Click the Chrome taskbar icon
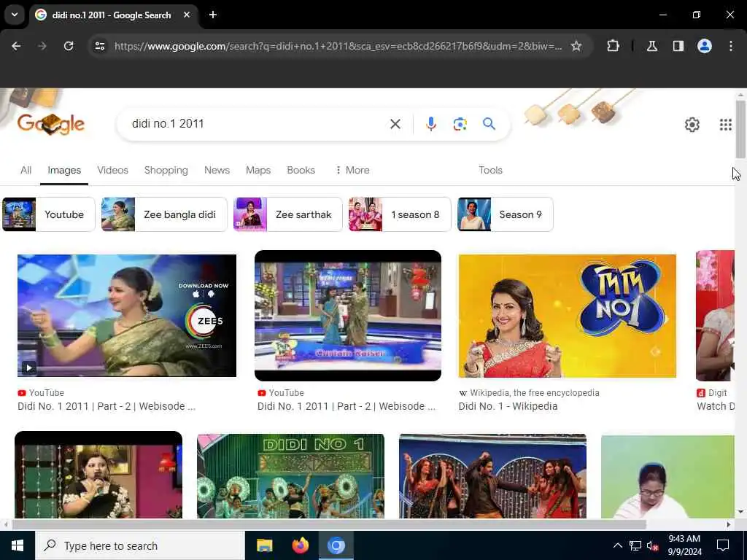The width and height of the screenshot is (747, 560). 336,545
